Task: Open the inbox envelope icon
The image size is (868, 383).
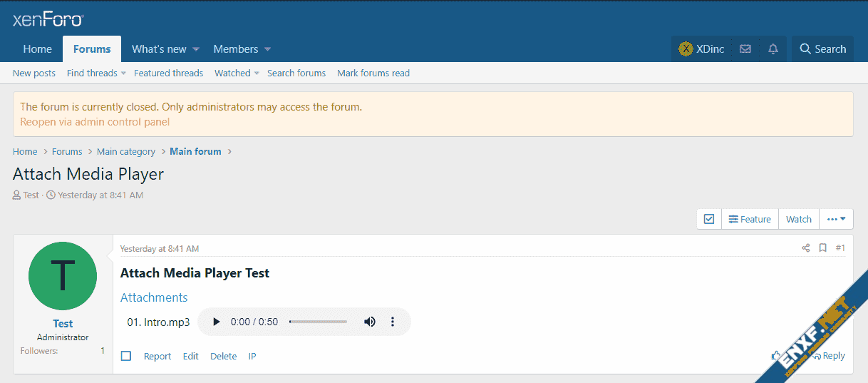Action: [x=745, y=49]
